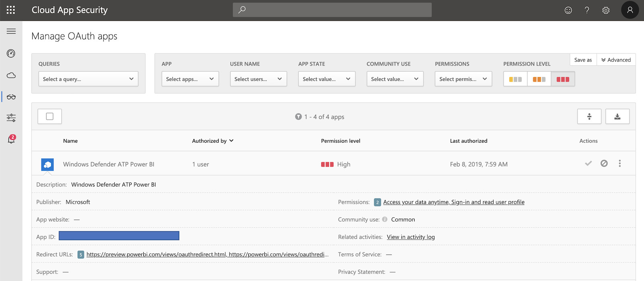Click the Microsoft publisher value
644x281 pixels.
78,202
